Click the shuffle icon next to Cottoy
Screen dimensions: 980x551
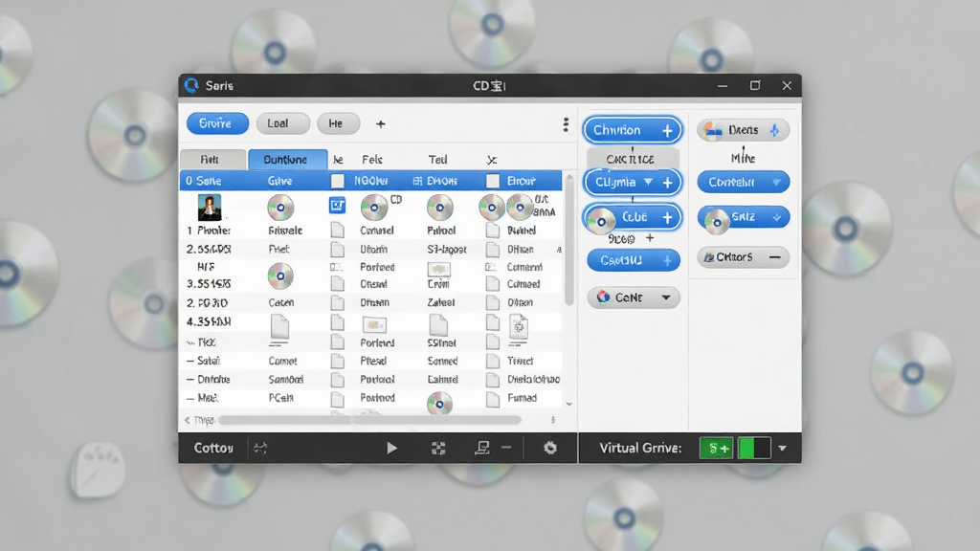coord(260,448)
